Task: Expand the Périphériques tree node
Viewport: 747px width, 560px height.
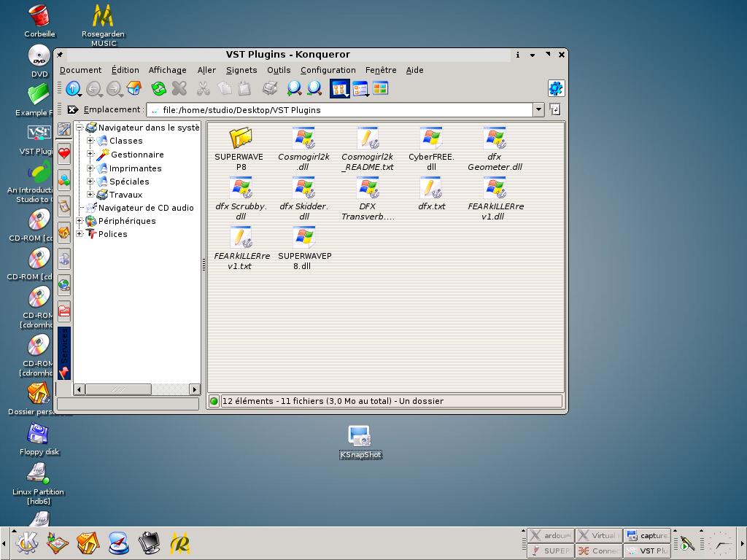Action: point(80,221)
